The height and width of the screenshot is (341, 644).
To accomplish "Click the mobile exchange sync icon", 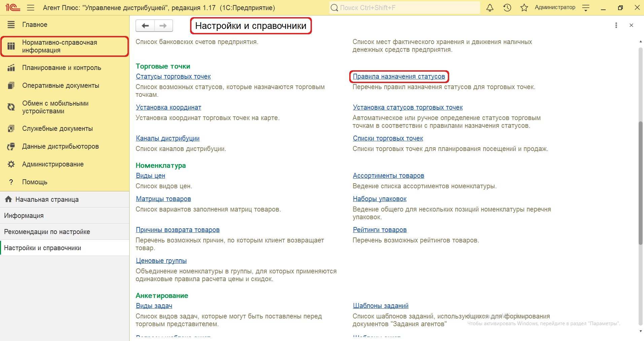I will click(x=11, y=107).
